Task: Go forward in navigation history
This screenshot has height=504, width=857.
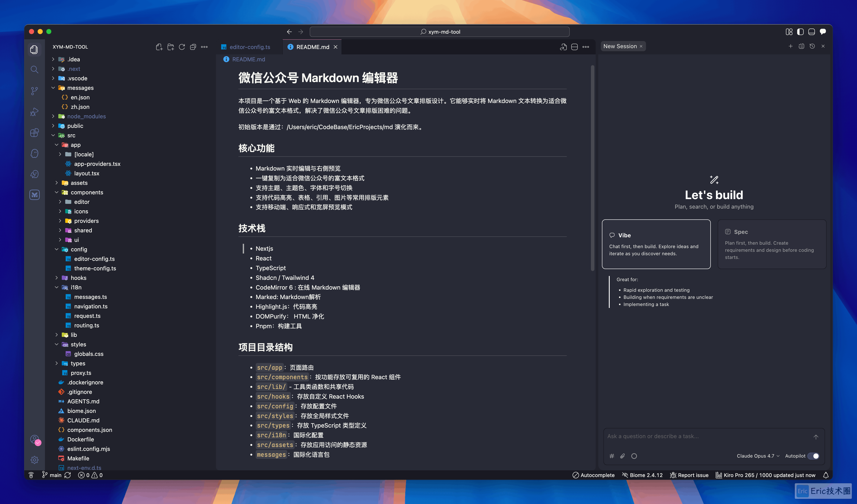Action: pos(301,32)
